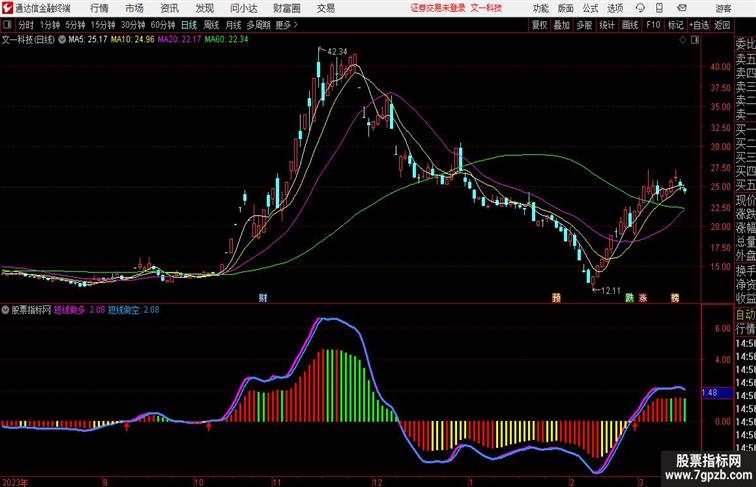Click the 统计 statistics button
Image resolution: width=756 pixels, height=487 pixels.
607,25
